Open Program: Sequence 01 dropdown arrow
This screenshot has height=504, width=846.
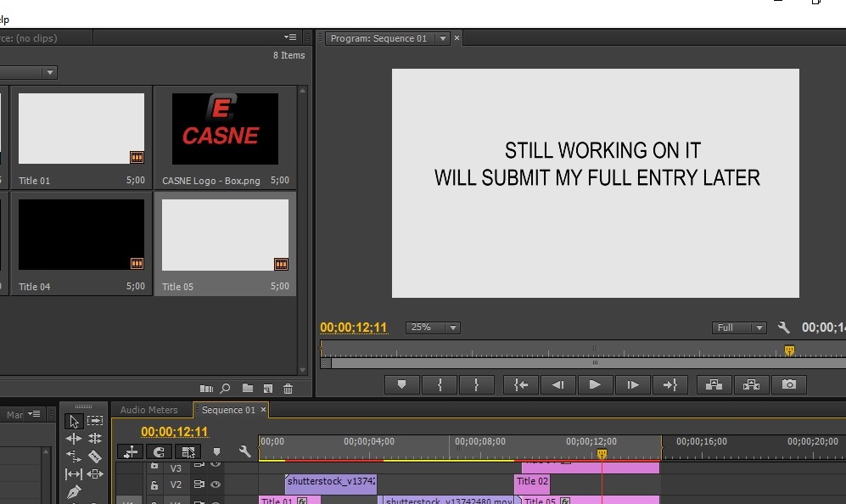tap(443, 38)
